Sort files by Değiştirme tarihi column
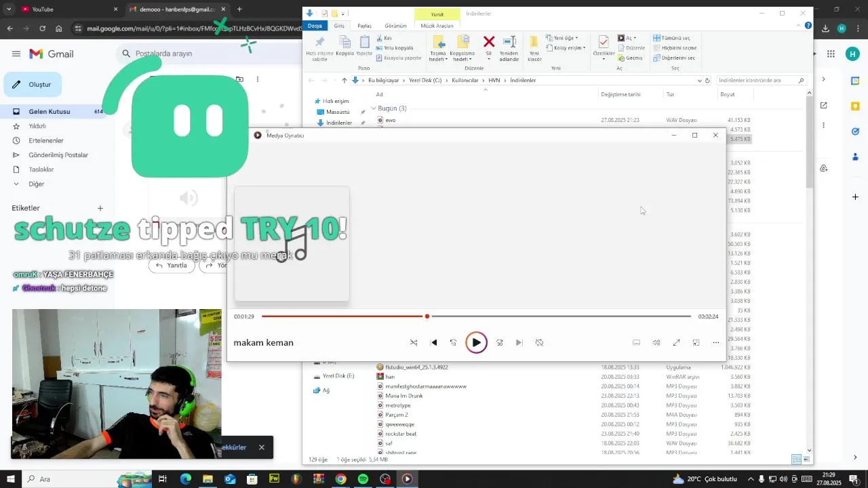Viewport: 868px width, 488px height. coord(620,95)
